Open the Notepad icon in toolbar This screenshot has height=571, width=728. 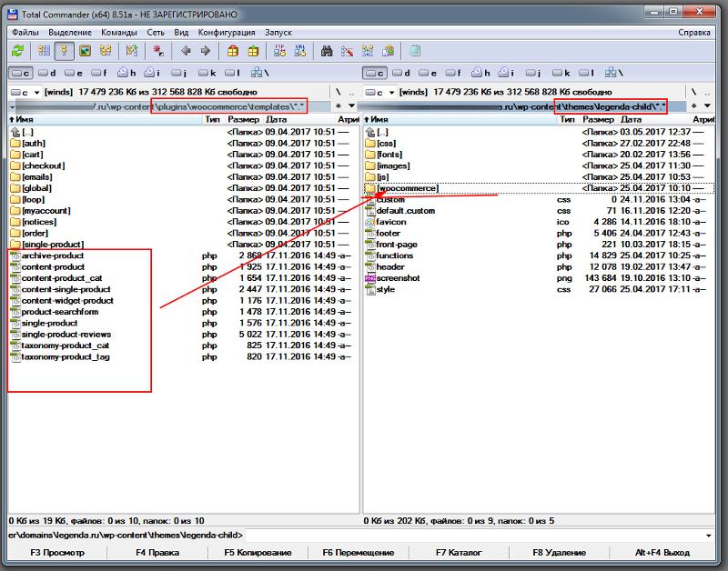[x=414, y=51]
